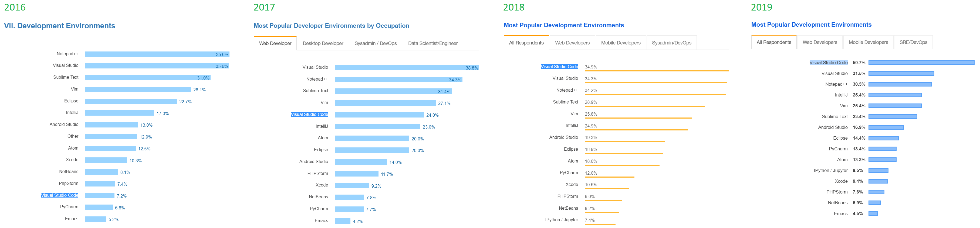
Task: Click IPython / Jupyter label in 2019 chart
Action: tap(830, 171)
